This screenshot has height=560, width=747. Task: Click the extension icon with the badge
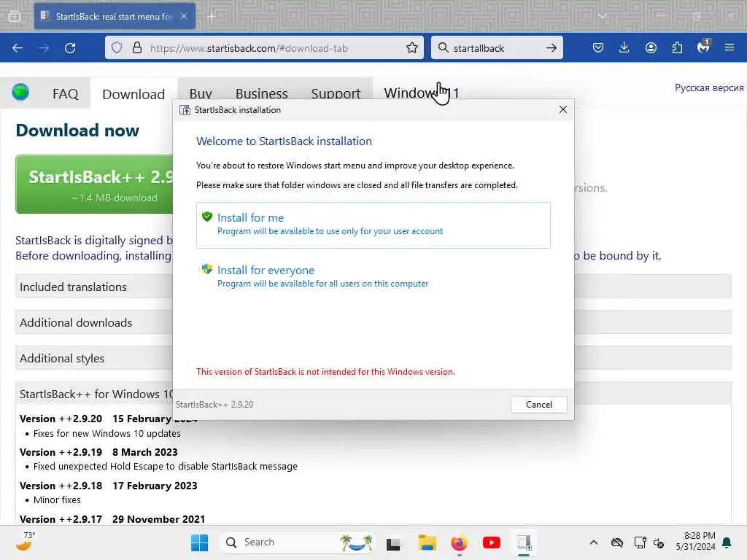tap(703, 47)
